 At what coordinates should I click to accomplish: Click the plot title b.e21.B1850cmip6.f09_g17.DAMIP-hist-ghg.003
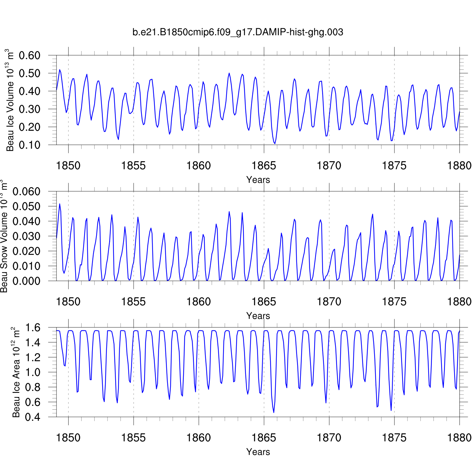[x=238, y=32]
